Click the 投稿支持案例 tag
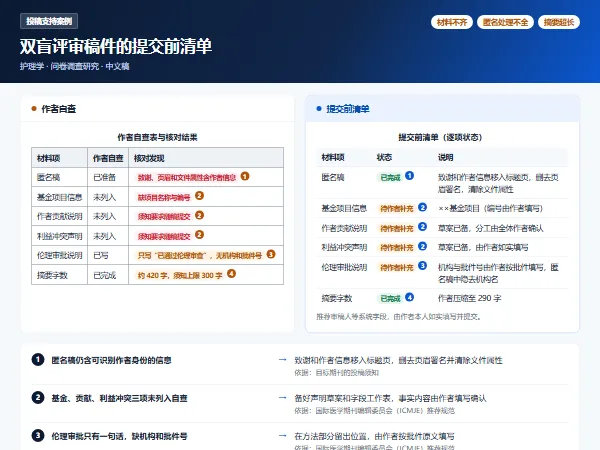This screenshot has height=450, width=600. pos(49,21)
